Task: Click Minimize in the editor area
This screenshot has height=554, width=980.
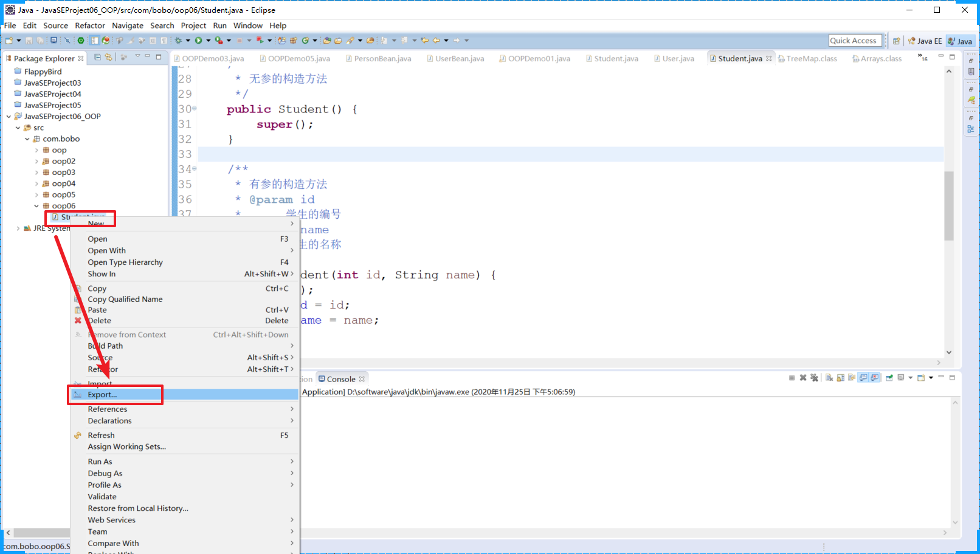Action: tap(941, 56)
